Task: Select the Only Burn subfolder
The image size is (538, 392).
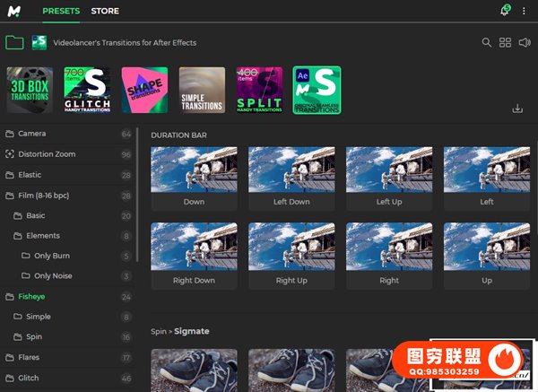Action: (53, 256)
